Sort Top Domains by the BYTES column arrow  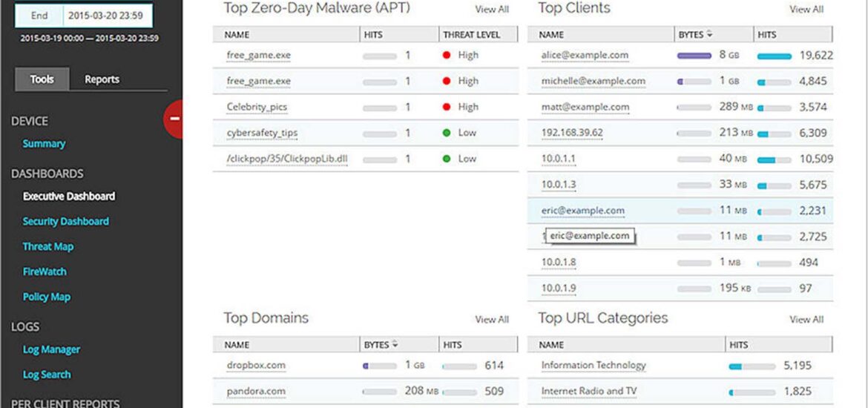395,344
